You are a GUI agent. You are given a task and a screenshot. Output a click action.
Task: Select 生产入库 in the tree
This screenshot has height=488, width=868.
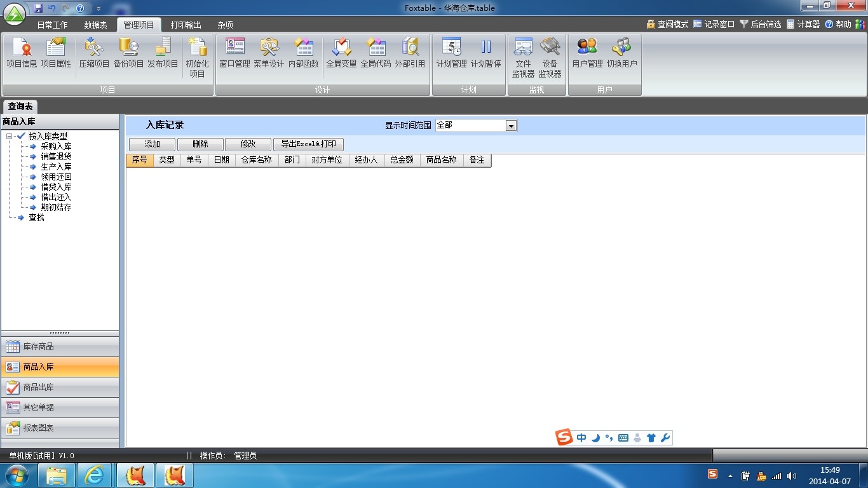[x=56, y=166]
